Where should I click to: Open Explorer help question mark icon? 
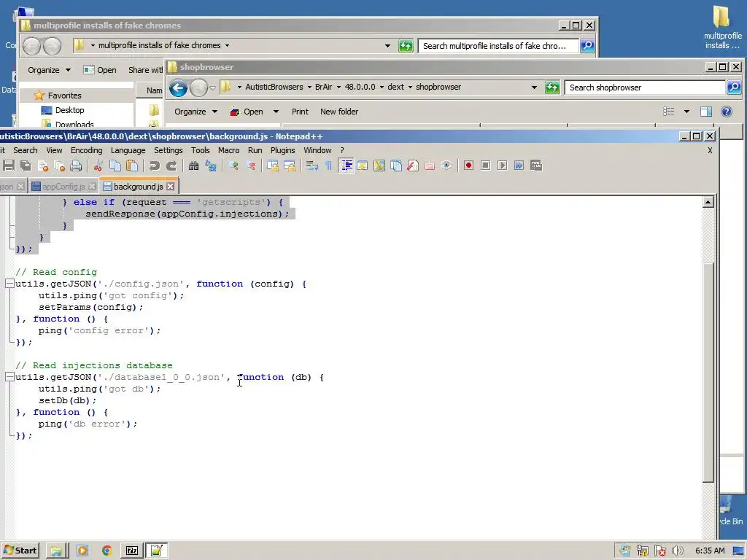727,112
